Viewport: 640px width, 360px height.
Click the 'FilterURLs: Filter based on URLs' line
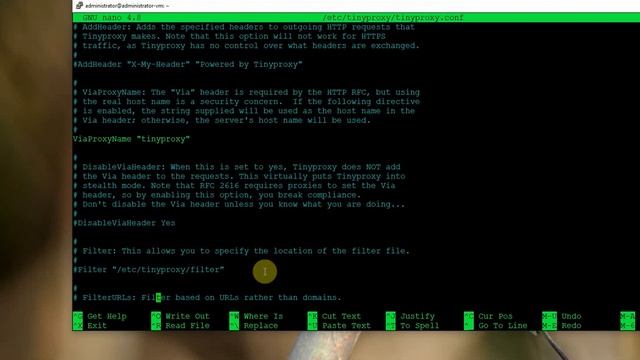tap(207, 298)
